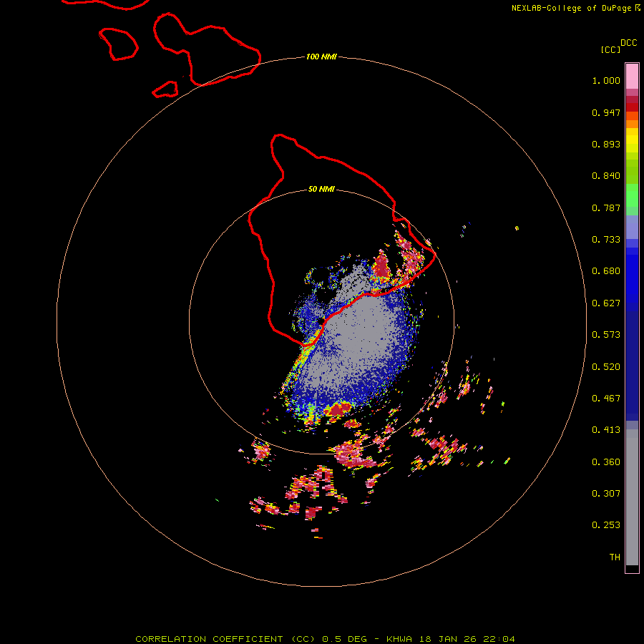Select the 0.520 legend value
The height and width of the screenshot is (644, 644).
(x=606, y=367)
